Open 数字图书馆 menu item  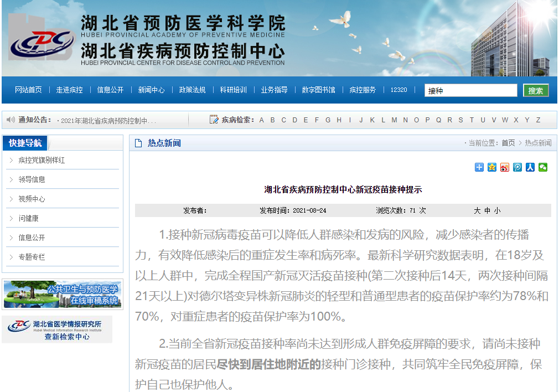tap(318, 90)
